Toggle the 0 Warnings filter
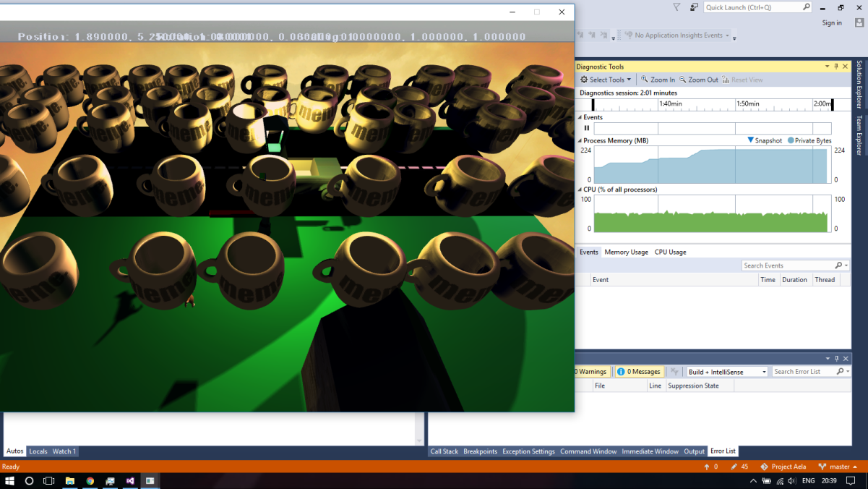 coord(588,371)
